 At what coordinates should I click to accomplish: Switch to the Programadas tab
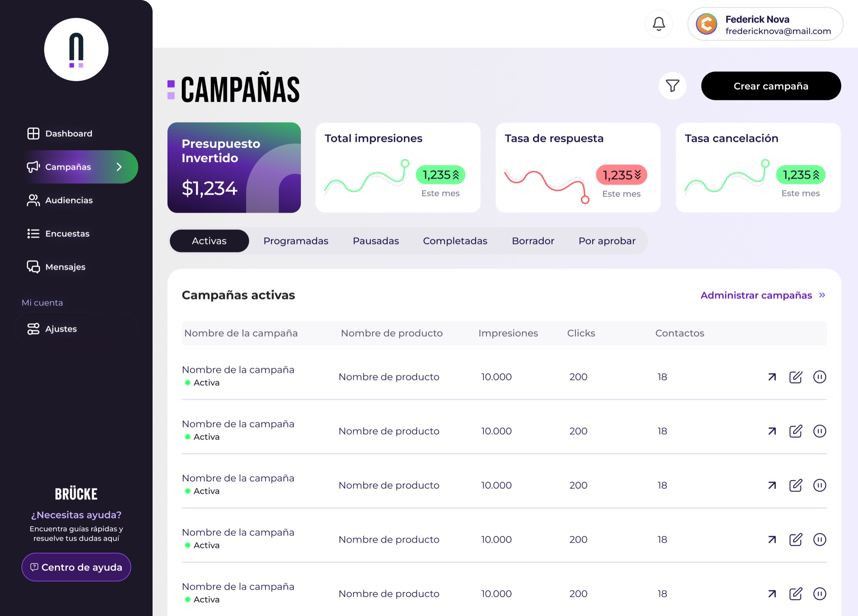tap(296, 241)
